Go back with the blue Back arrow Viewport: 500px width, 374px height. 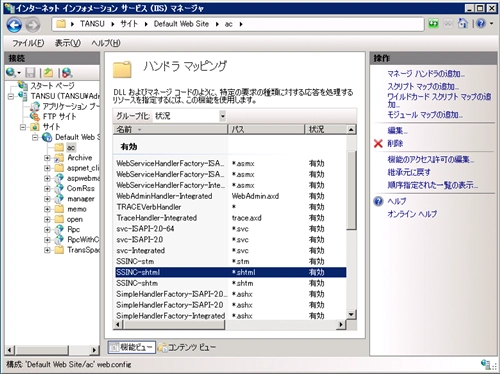(14, 25)
